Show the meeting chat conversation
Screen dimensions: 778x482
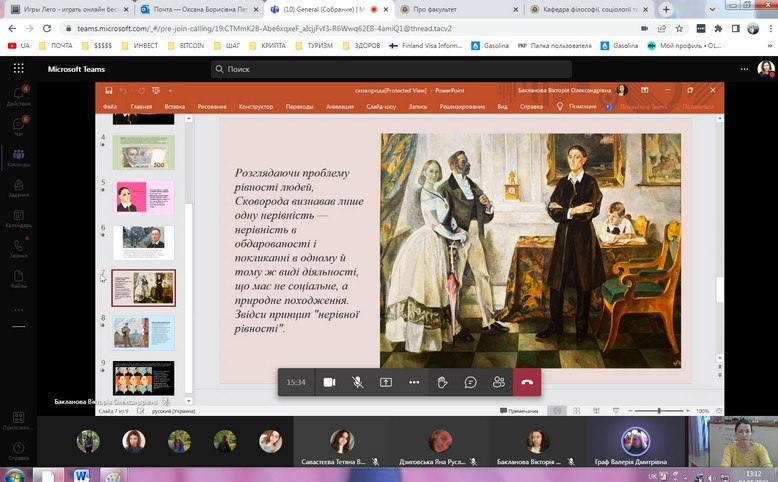470,382
